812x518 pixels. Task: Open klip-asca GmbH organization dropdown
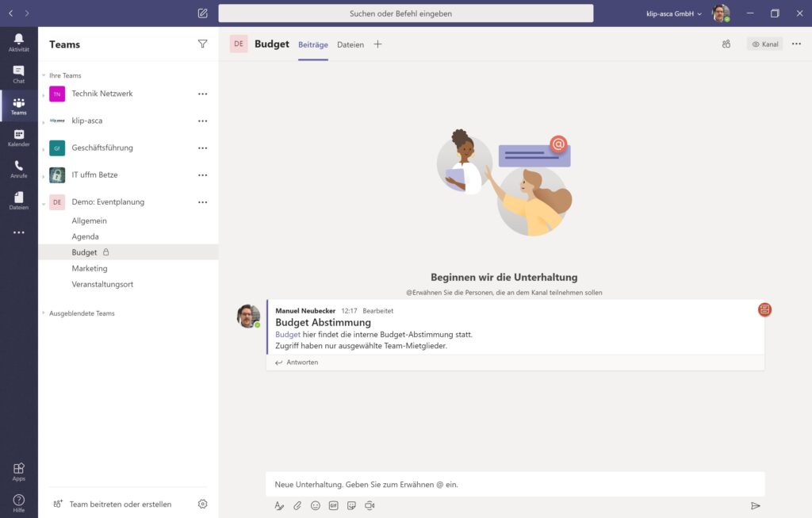click(674, 13)
